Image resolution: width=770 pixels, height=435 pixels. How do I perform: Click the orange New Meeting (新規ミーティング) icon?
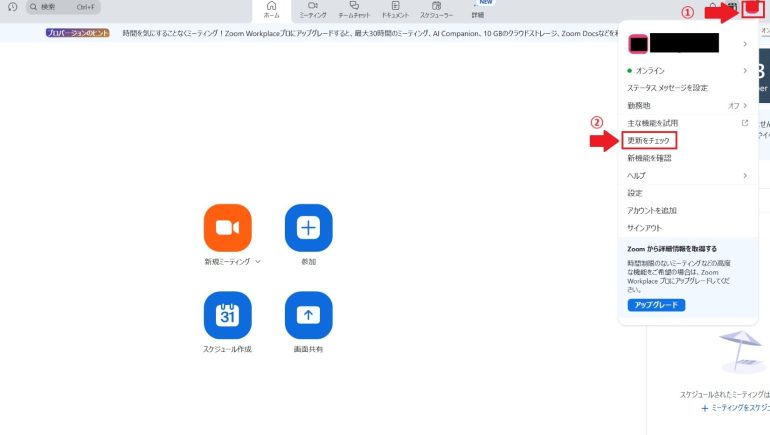coord(227,228)
